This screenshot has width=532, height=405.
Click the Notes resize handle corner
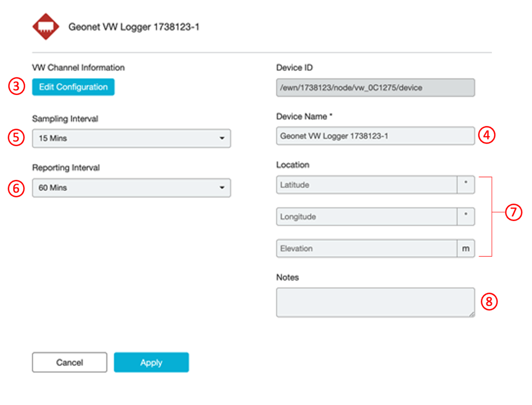click(472, 314)
